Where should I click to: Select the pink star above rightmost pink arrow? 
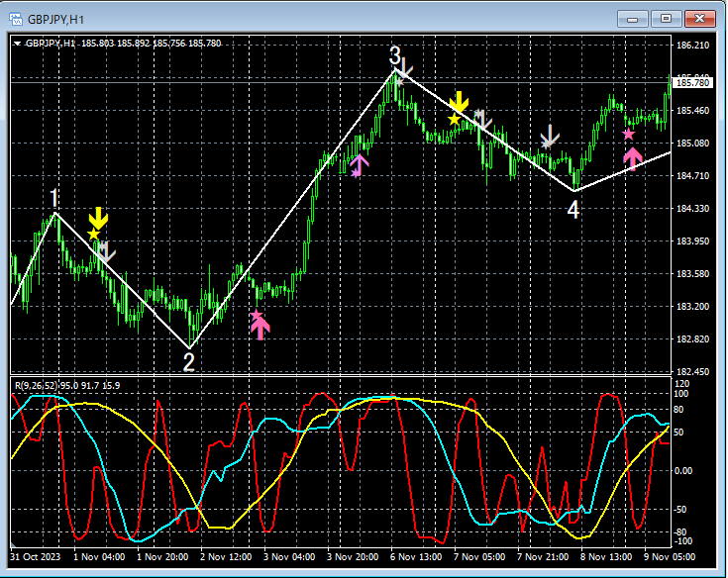pyautogui.click(x=628, y=134)
